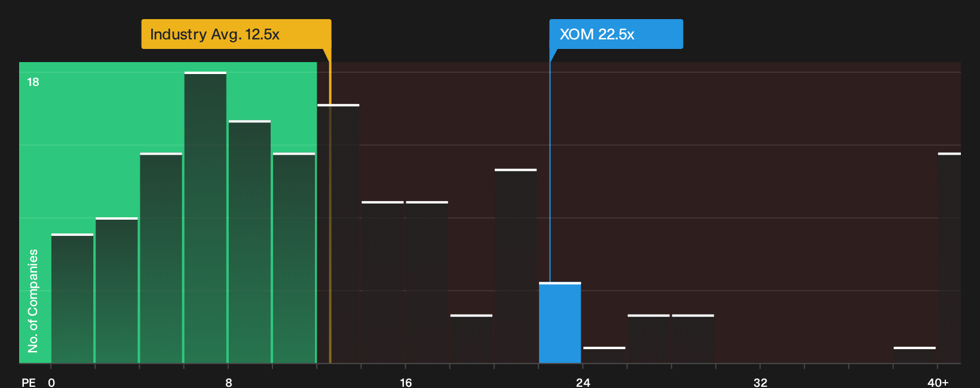This screenshot has height=388, width=980.
Task: Select the very short bar for PE 24 to 26
Action: [x=604, y=355]
